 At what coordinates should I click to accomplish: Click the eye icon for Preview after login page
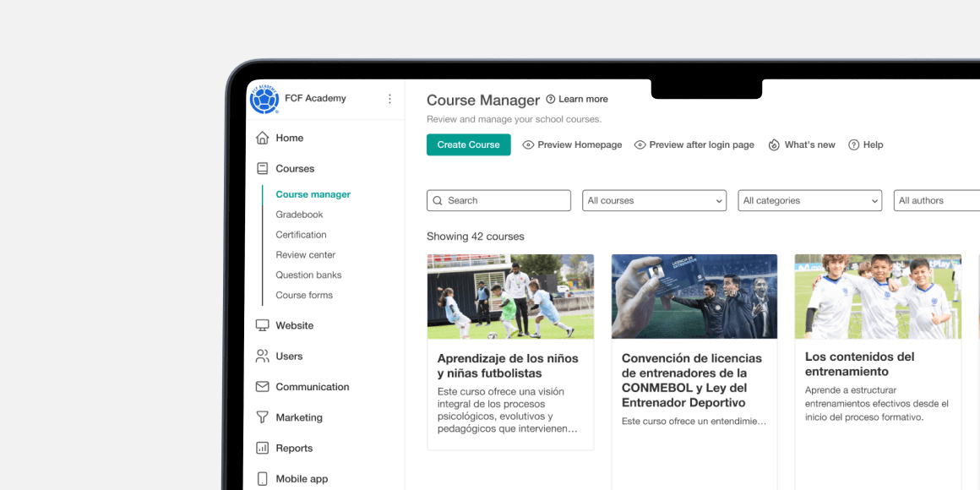coord(640,145)
